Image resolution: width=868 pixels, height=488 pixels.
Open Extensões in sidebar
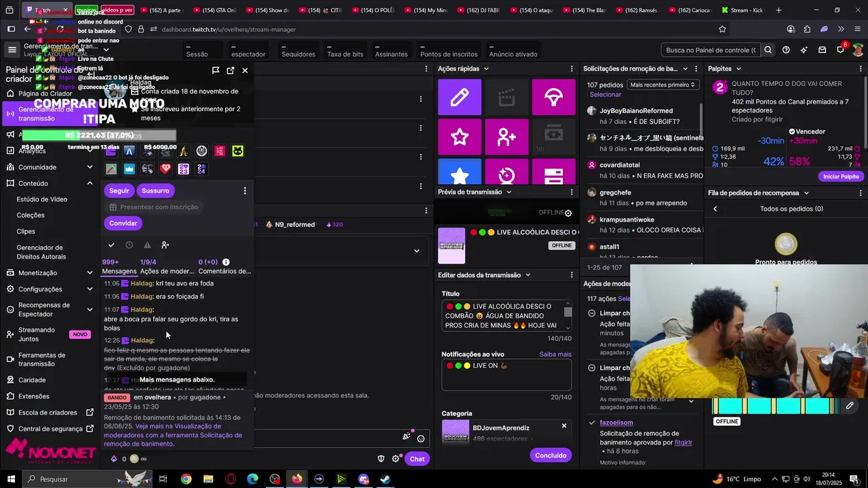coord(34,396)
